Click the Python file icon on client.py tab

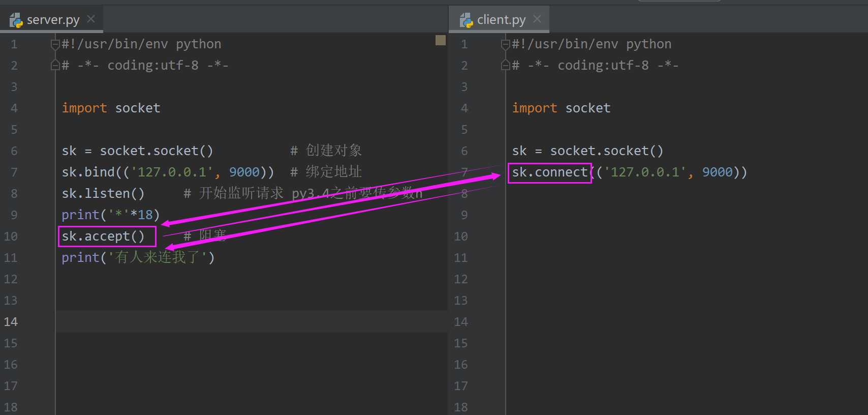[467, 20]
